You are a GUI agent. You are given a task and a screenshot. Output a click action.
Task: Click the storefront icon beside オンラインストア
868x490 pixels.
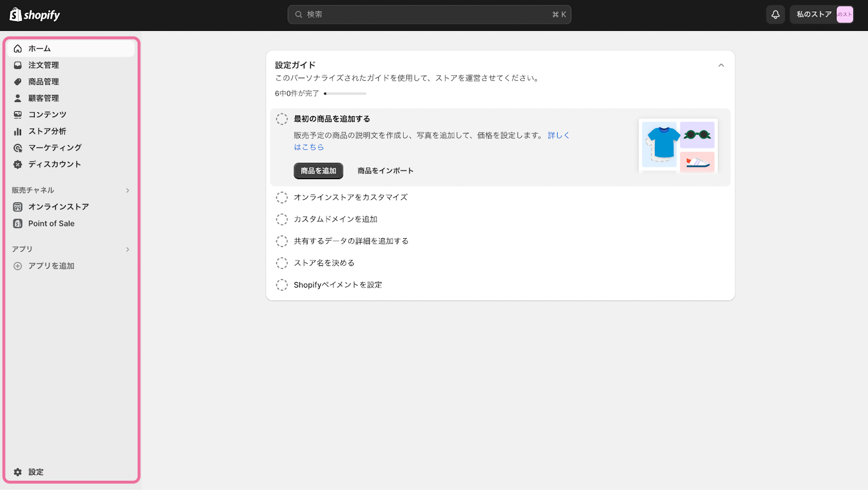coord(18,207)
